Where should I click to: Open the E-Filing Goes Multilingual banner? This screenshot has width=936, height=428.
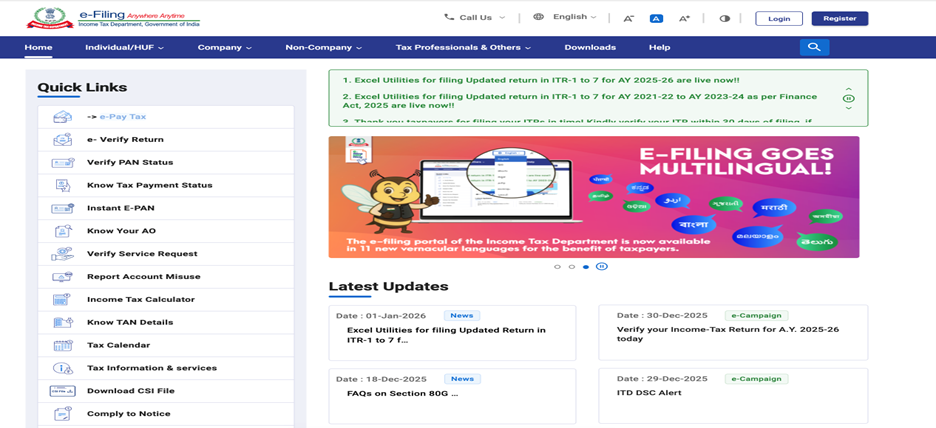point(593,197)
